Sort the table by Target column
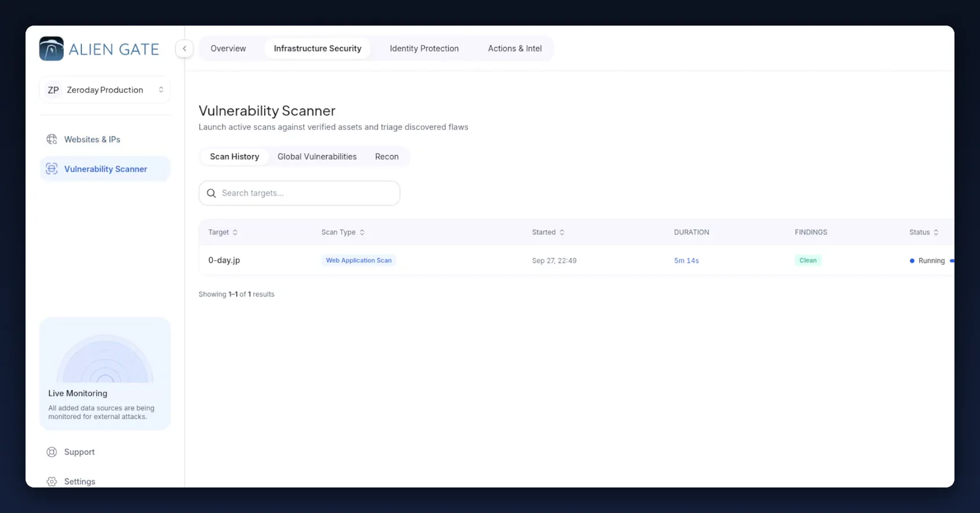 click(x=223, y=232)
